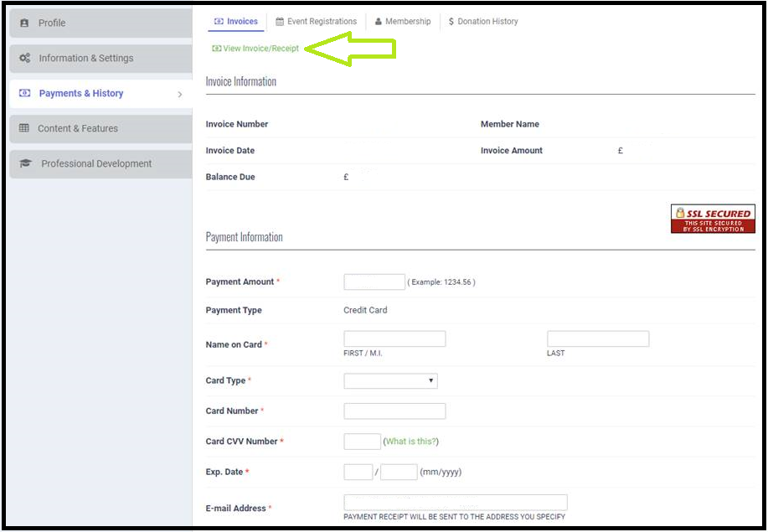The height and width of the screenshot is (532, 768).
Task: Click the gears icon beside Information & Settings
Action: tap(24, 58)
